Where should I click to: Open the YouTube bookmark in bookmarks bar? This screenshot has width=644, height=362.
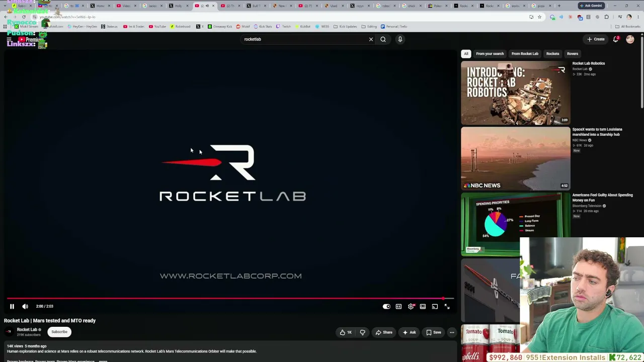[x=157, y=27]
